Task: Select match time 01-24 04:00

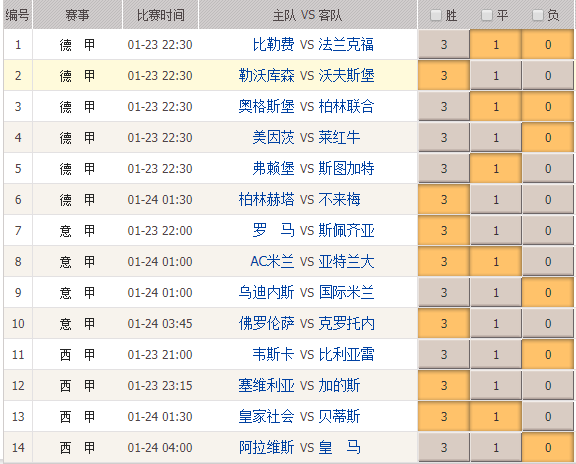Action: [160, 447]
